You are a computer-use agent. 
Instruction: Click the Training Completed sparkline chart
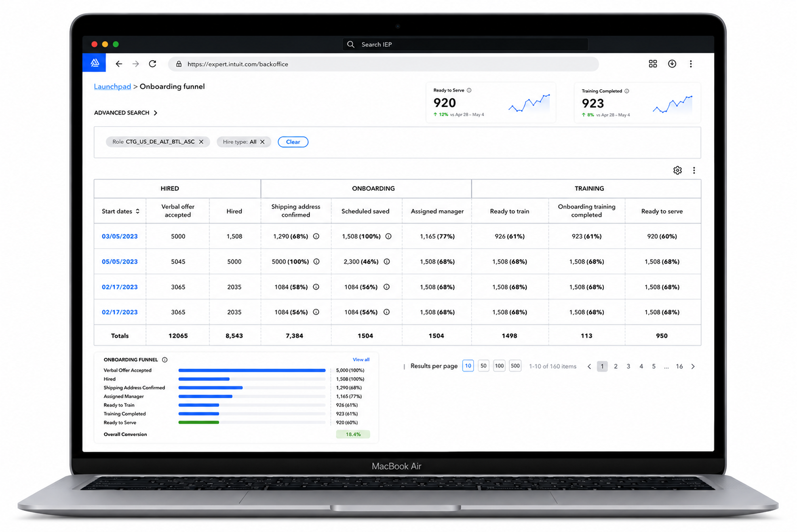(x=673, y=104)
